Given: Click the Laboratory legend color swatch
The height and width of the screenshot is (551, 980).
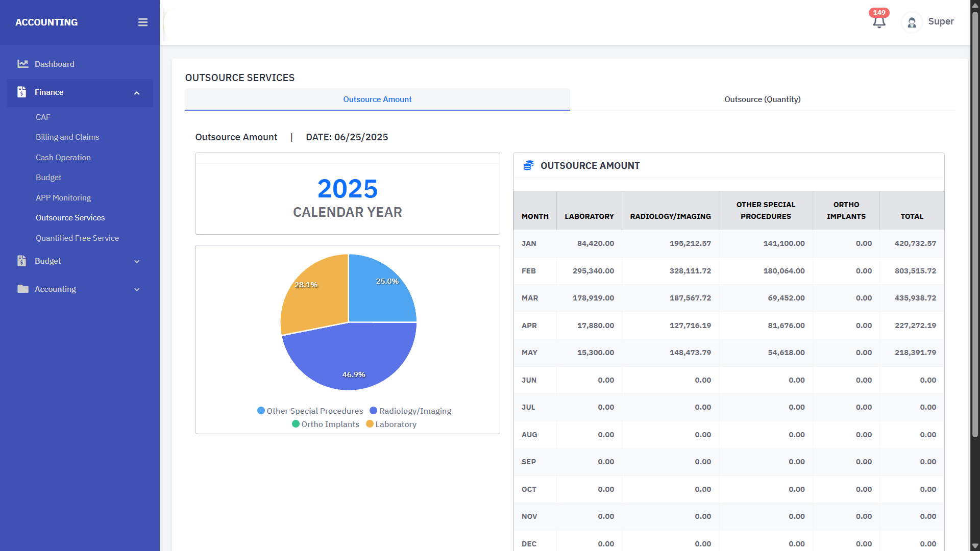Looking at the screenshot, I should (370, 424).
